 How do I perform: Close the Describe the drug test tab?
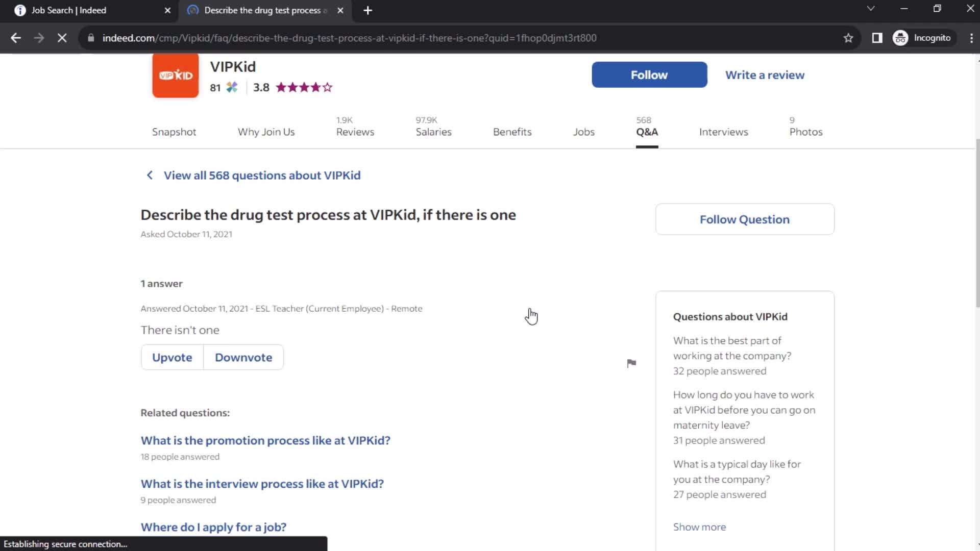point(340,10)
